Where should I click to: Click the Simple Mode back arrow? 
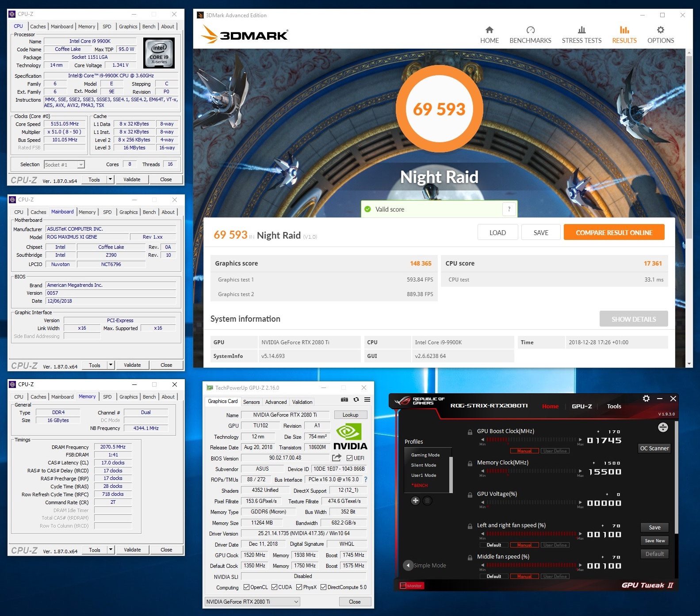408,566
